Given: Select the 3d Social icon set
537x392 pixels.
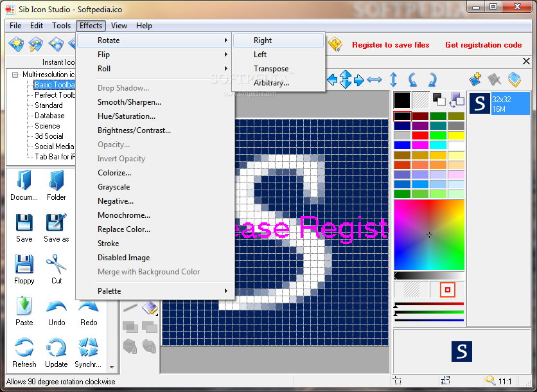Looking at the screenshot, I should [49, 136].
